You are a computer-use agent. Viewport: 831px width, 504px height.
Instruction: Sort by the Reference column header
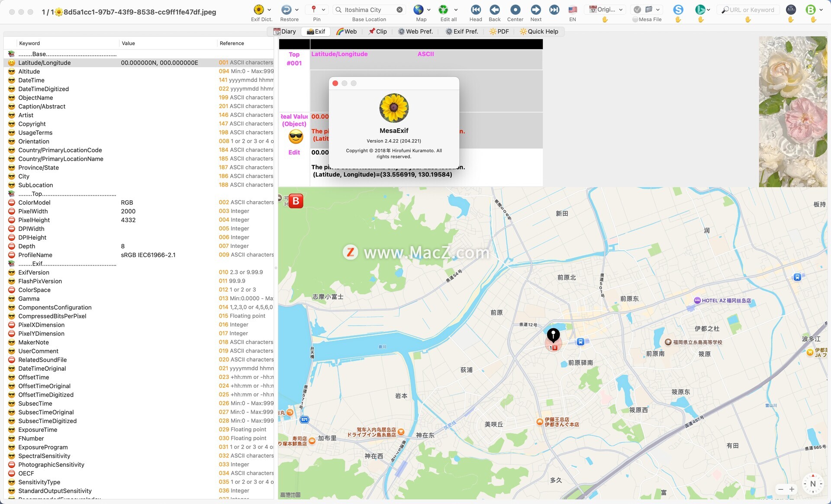point(245,43)
